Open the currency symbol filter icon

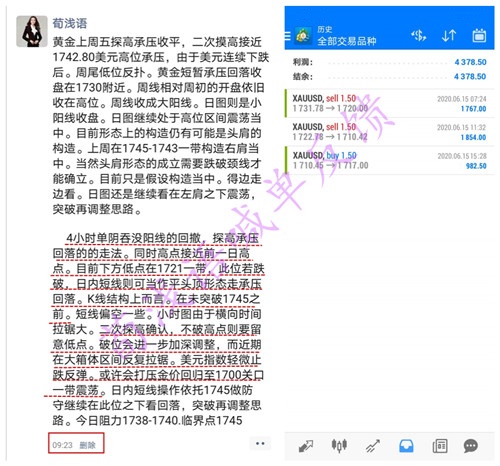[x=418, y=35]
